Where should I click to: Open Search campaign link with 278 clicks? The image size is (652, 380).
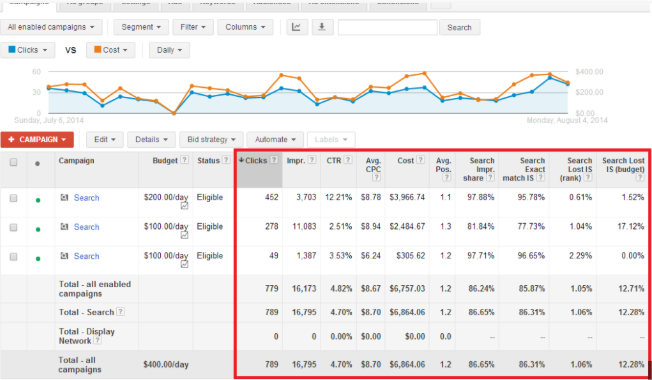click(86, 227)
